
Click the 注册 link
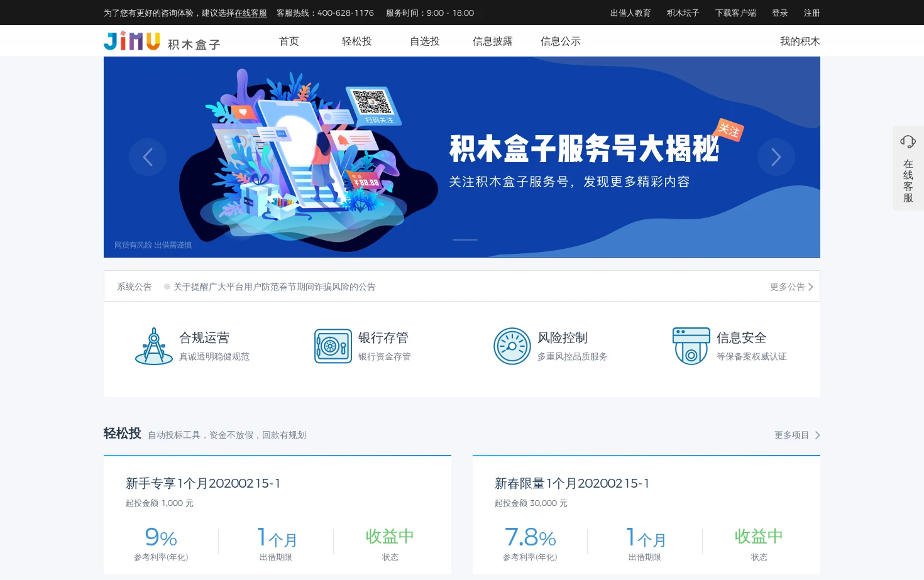812,13
